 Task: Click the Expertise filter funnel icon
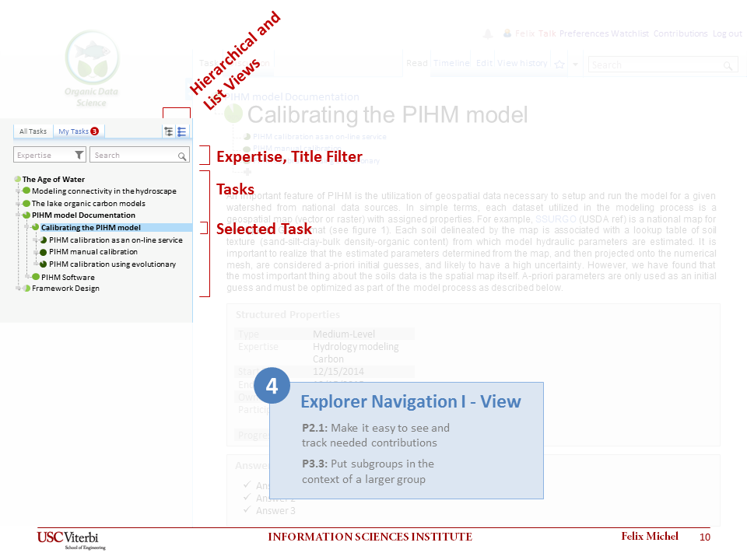coord(79,156)
